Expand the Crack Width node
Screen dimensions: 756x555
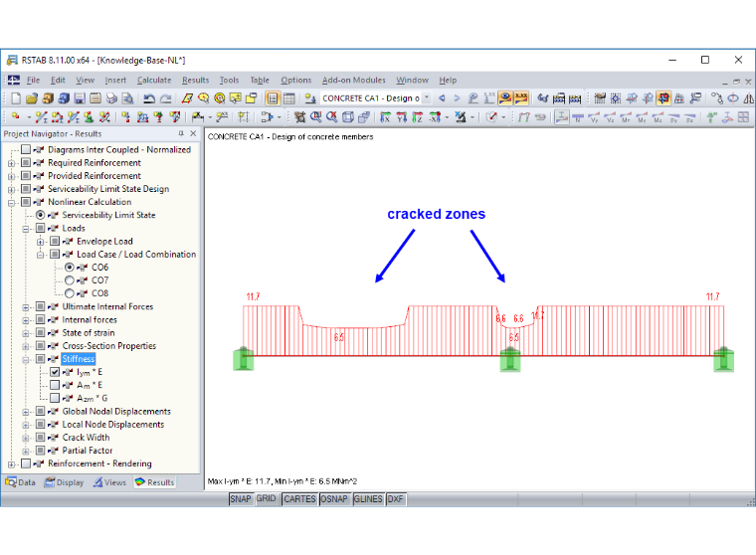pyautogui.click(x=26, y=438)
